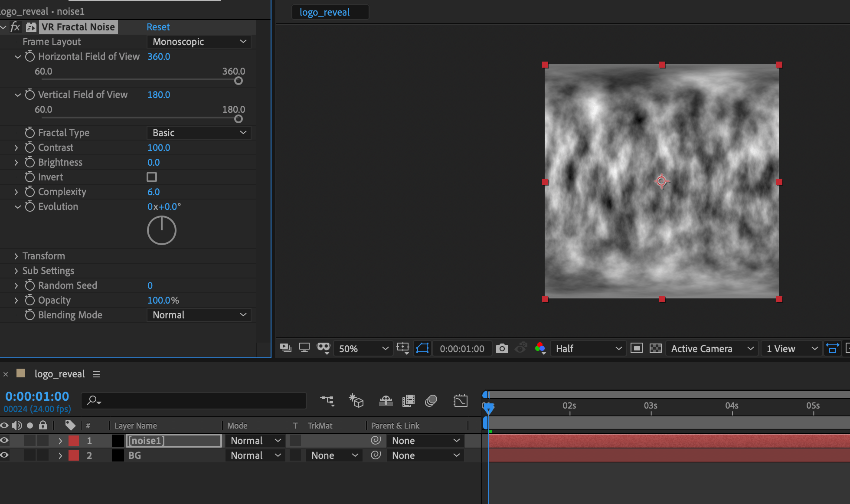
Task: Hide the BG layer
Action: [4, 455]
